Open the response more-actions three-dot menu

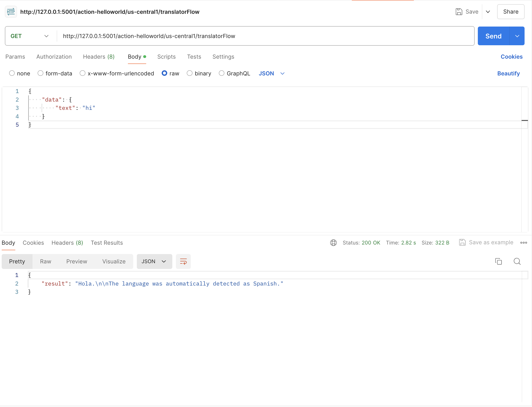click(x=524, y=243)
